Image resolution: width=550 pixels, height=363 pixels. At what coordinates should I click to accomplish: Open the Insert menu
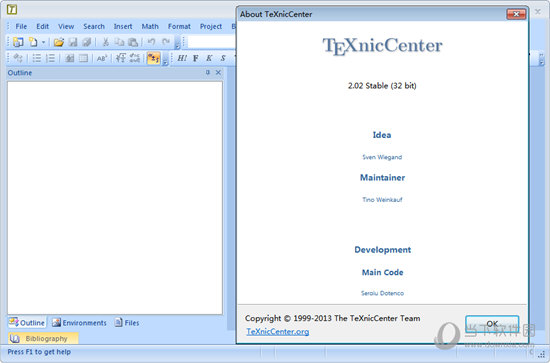pos(123,26)
